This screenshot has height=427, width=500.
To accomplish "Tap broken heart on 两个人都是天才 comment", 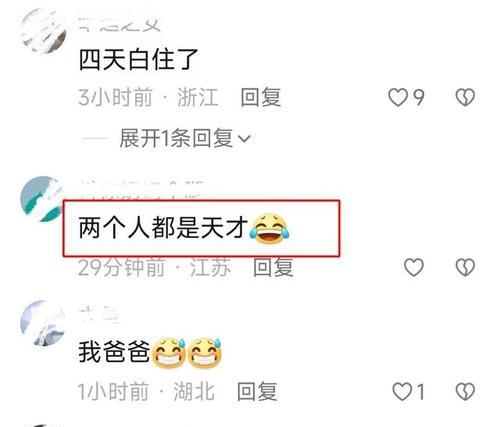I will click(x=465, y=267).
